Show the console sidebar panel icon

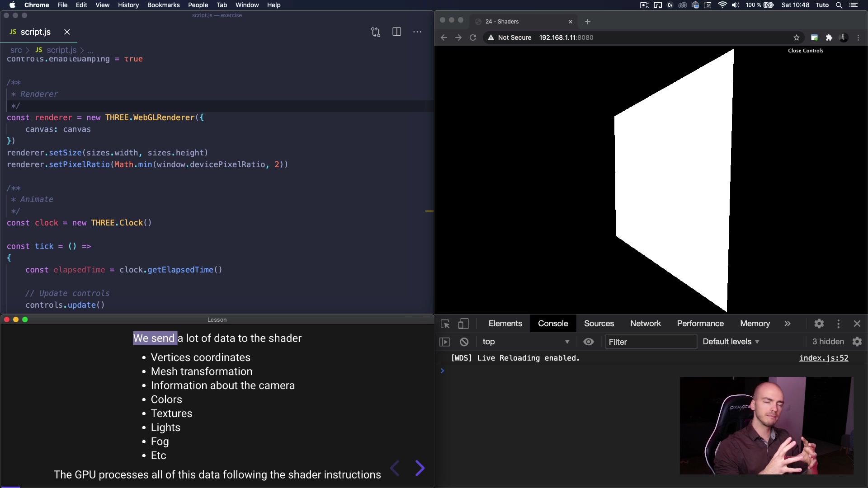(445, 342)
